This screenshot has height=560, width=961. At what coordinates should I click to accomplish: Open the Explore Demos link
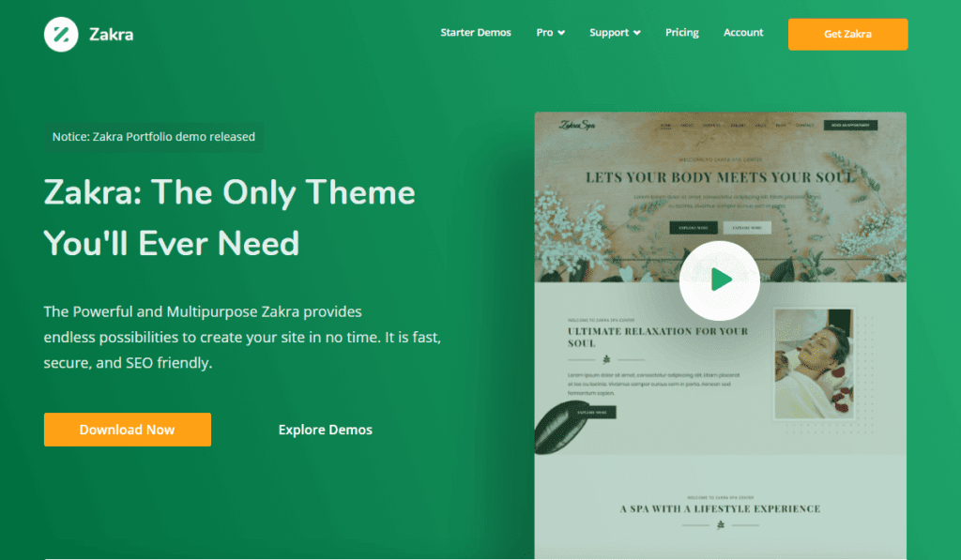pos(325,429)
